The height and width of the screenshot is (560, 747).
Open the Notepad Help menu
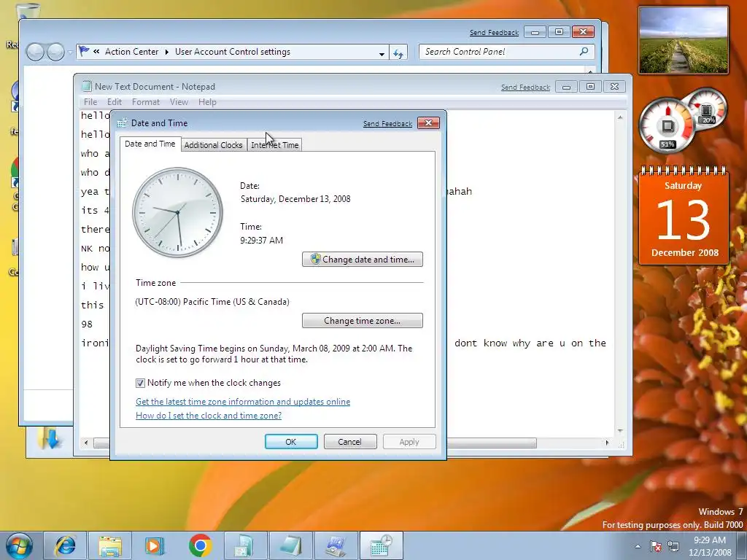[207, 102]
